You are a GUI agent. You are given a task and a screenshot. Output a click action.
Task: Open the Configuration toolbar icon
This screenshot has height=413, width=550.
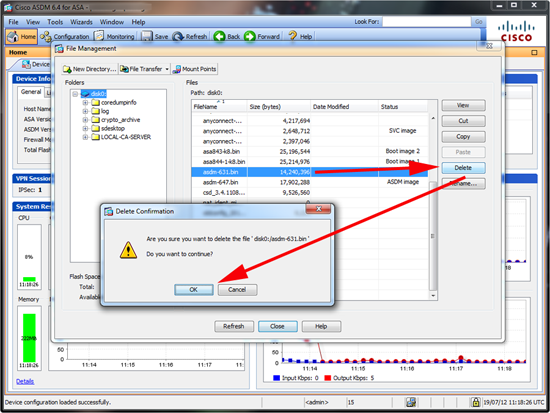pos(46,36)
